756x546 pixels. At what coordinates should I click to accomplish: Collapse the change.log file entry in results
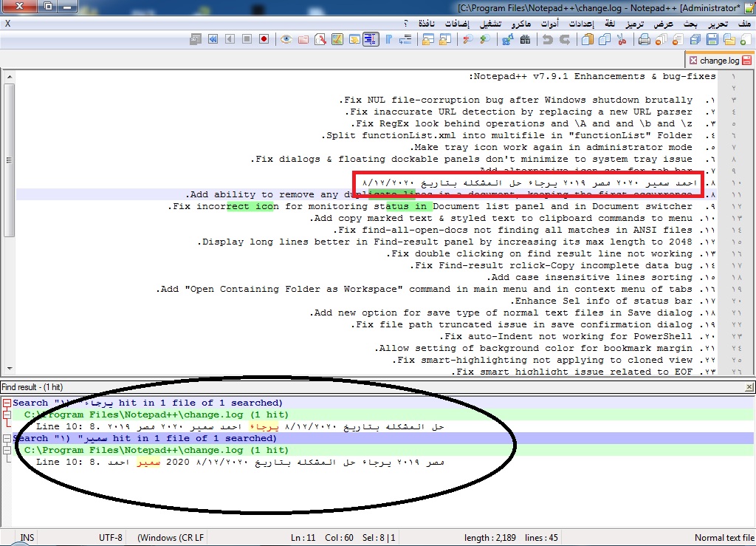coord(6,414)
